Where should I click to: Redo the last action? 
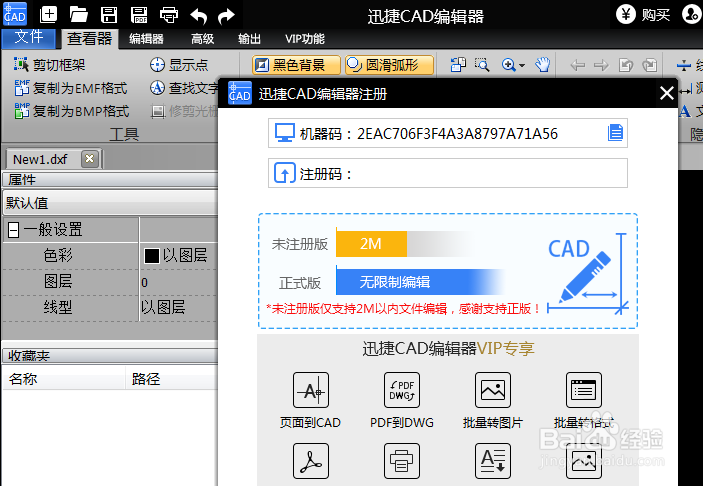[226, 16]
